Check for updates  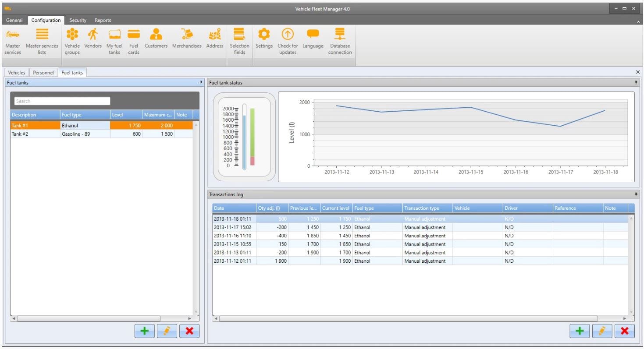coord(288,41)
